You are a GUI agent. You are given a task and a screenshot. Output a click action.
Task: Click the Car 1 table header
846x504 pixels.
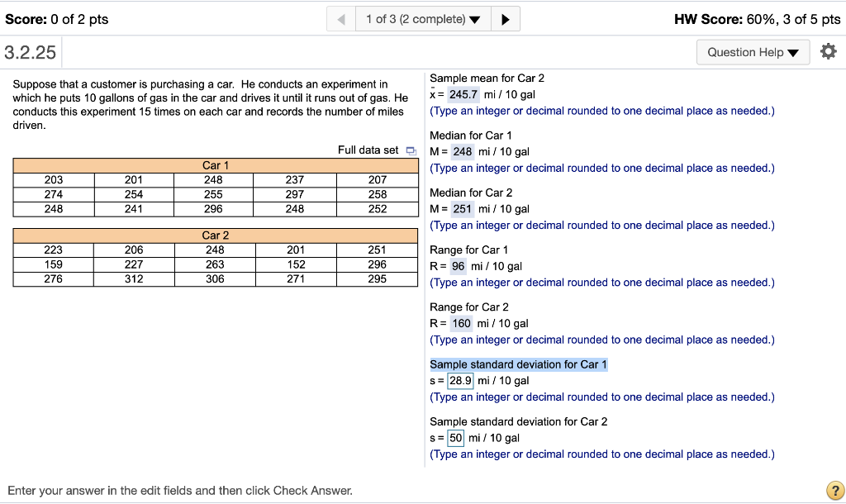coord(216,165)
